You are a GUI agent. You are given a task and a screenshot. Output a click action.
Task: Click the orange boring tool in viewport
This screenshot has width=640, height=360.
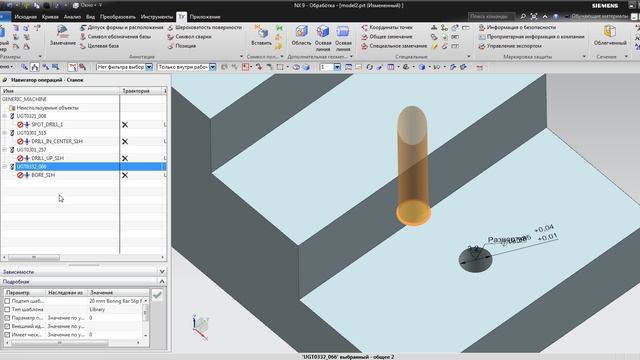pyautogui.click(x=413, y=165)
